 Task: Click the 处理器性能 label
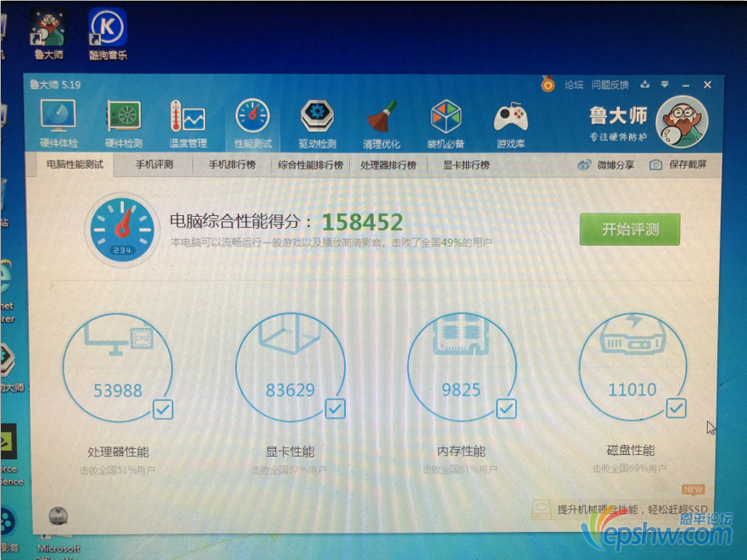[x=118, y=452]
